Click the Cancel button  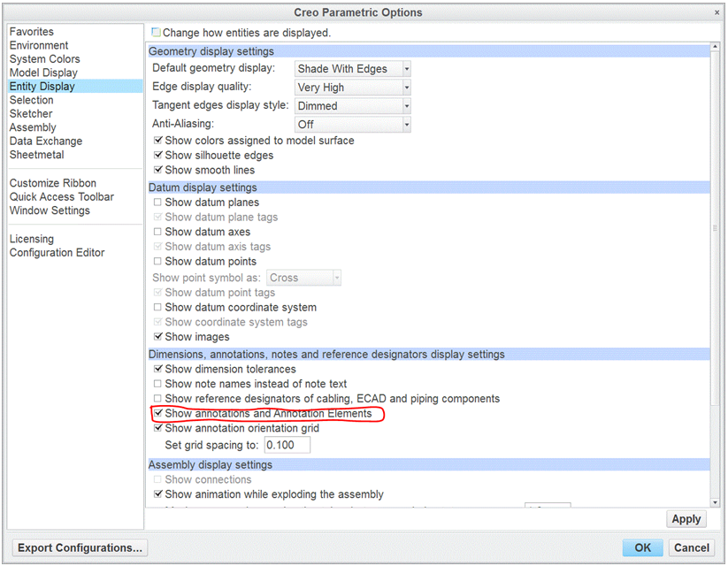click(692, 548)
